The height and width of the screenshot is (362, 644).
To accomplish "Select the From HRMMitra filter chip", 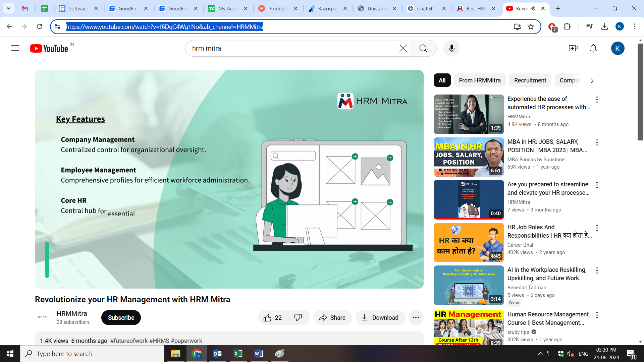I will pyautogui.click(x=480, y=80).
